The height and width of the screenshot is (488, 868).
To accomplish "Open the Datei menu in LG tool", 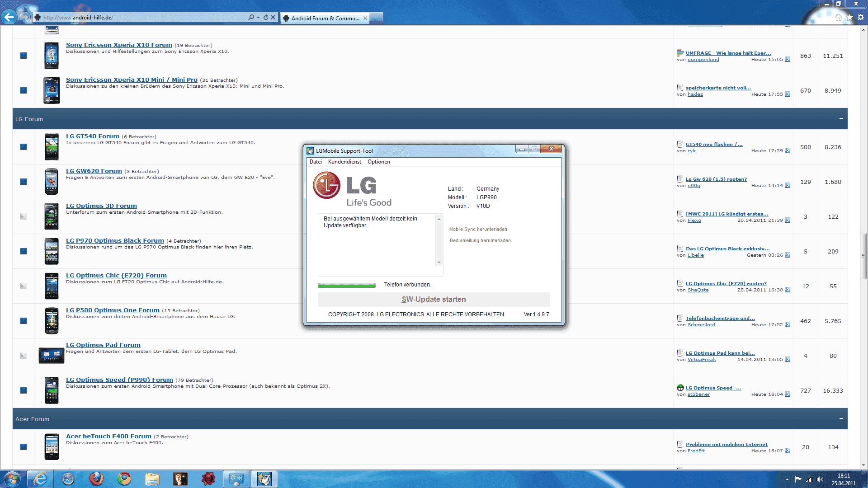I will click(316, 162).
